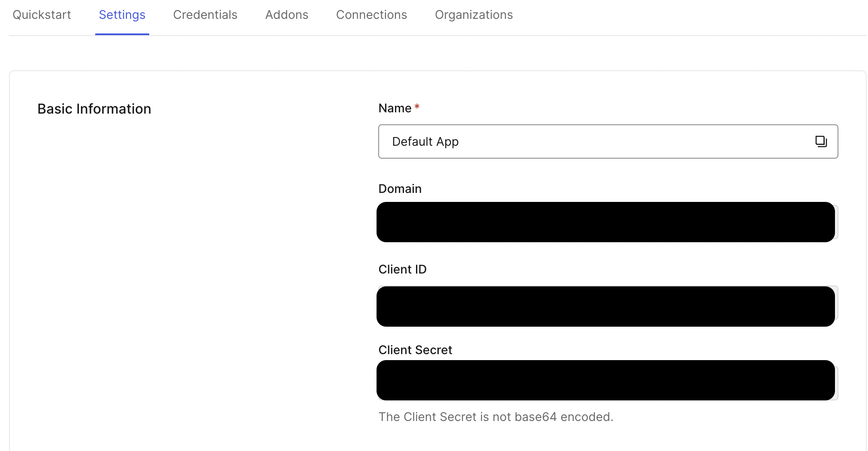View the Organizations tab
Viewport: 868px width, 451px height.
474,15
